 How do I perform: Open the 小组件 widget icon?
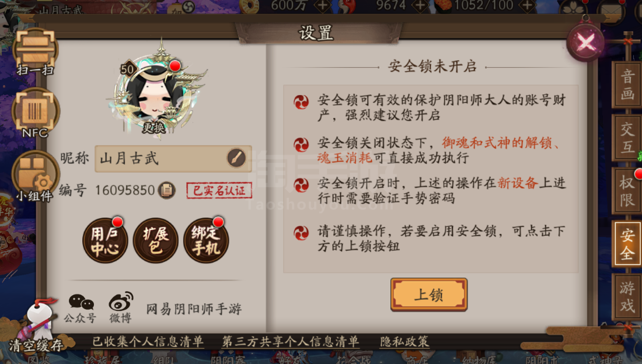coord(35,176)
